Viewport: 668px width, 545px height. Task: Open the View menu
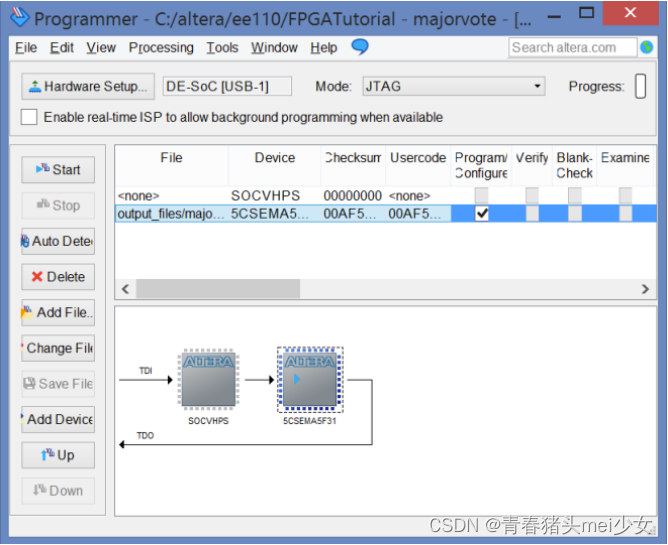[x=101, y=48]
